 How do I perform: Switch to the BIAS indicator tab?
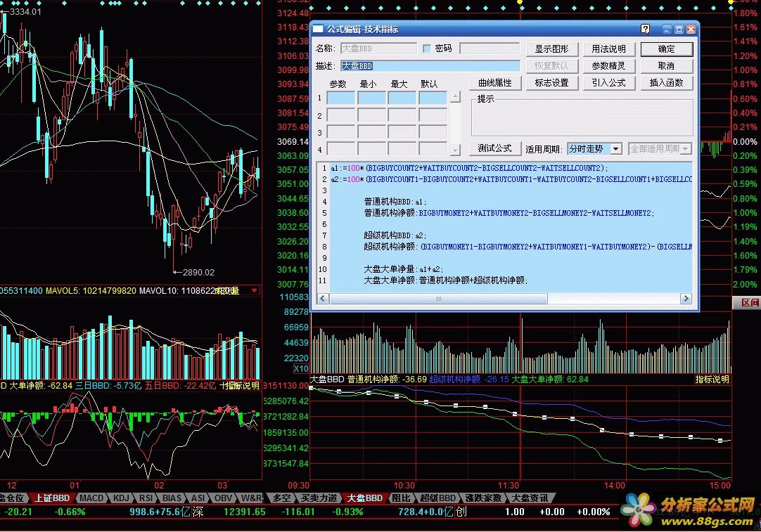pos(172,498)
